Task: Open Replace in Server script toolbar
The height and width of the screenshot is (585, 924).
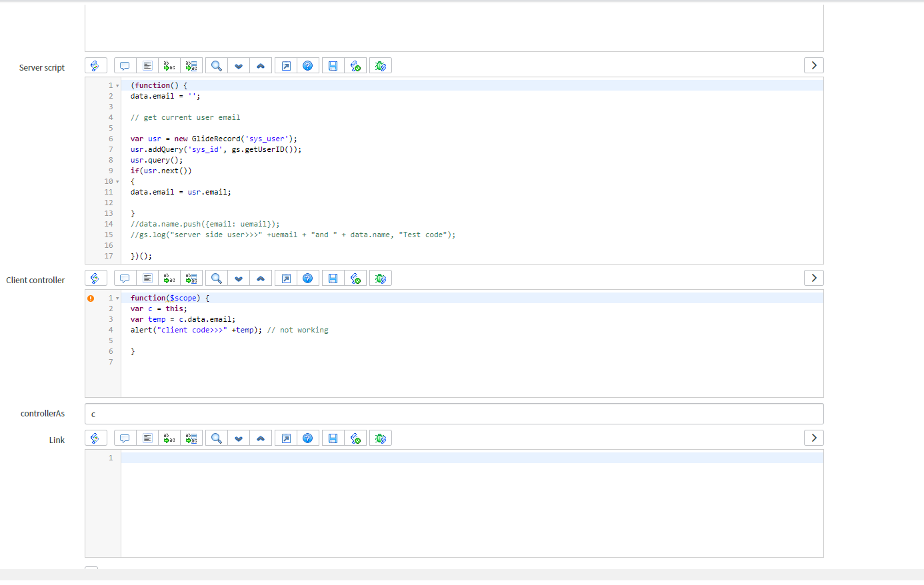Action: (169, 66)
